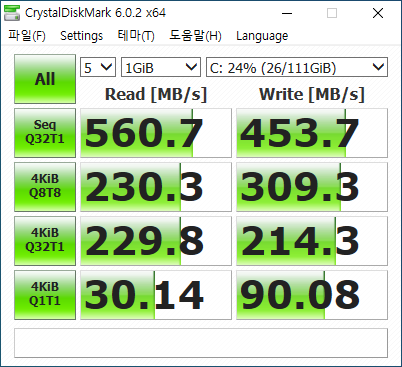The height and width of the screenshot is (367, 402).
Task: Click the 4KiB Q1T1 write result 90.08
Action: click(312, 295)
